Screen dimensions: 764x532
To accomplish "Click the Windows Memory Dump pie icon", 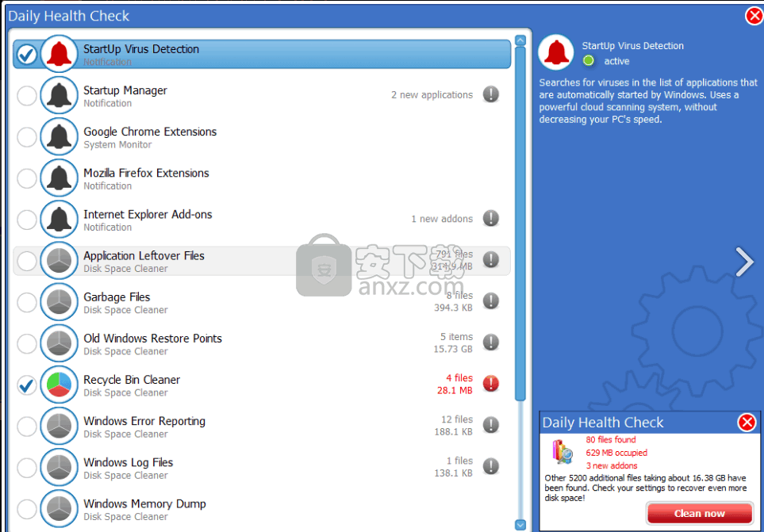I will point(59,509).
